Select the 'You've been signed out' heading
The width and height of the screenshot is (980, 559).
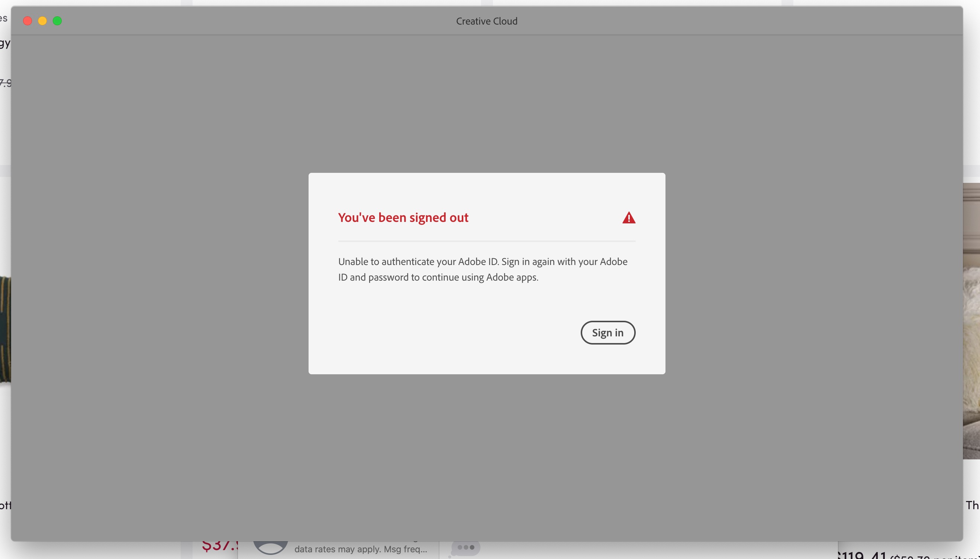403,217
